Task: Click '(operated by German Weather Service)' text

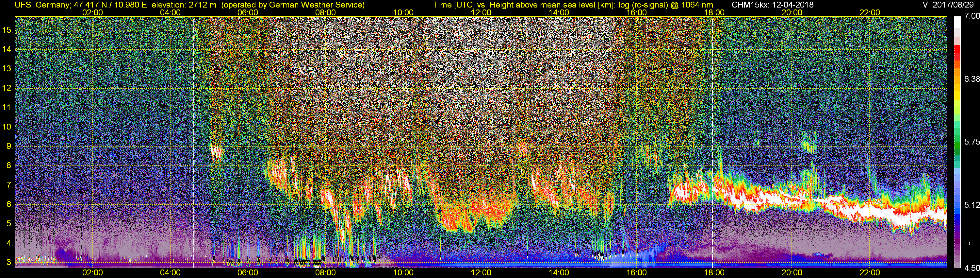Action: (293, 5)
